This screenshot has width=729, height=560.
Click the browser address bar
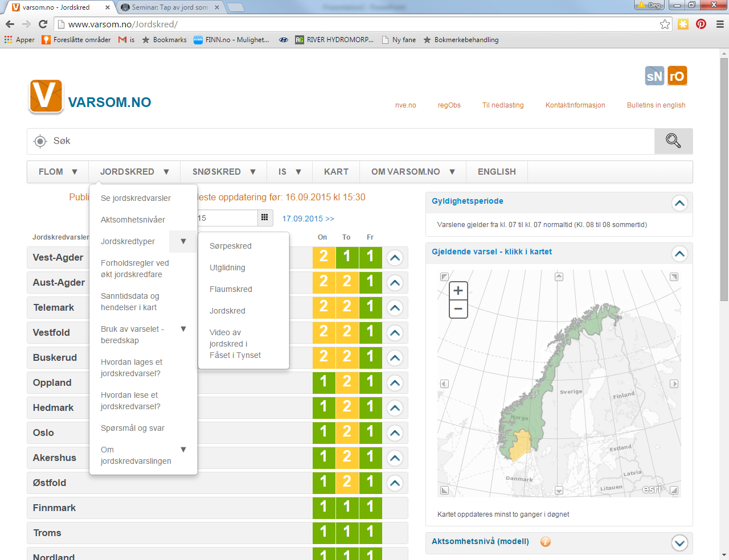coord(362,24)
